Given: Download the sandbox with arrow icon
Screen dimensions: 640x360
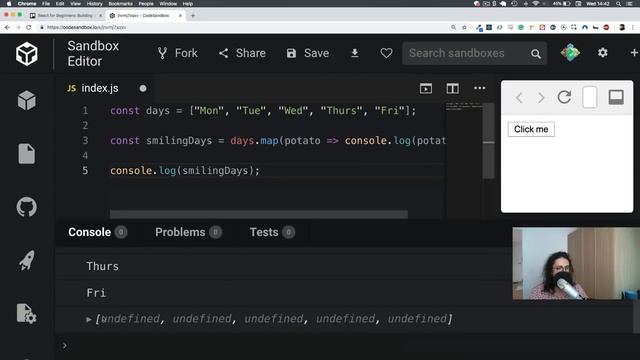Looking at the screenshot, I should [x=355, y=53].
